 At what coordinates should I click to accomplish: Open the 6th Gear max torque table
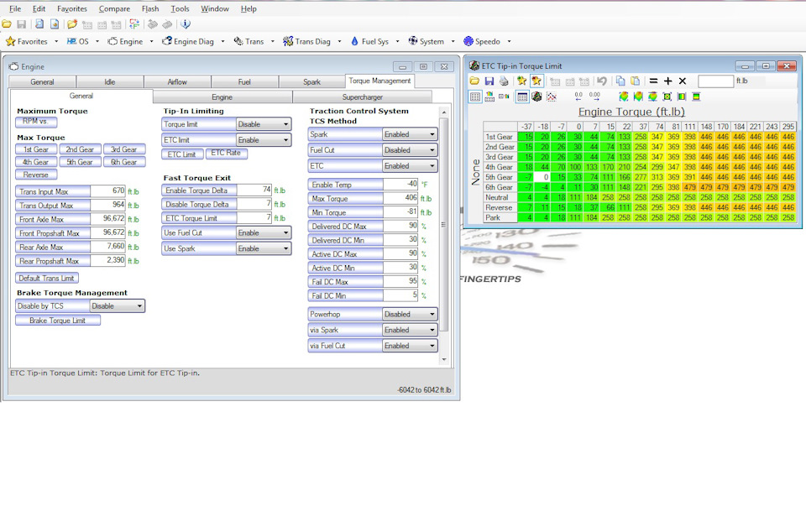click(x=124, y=162)
